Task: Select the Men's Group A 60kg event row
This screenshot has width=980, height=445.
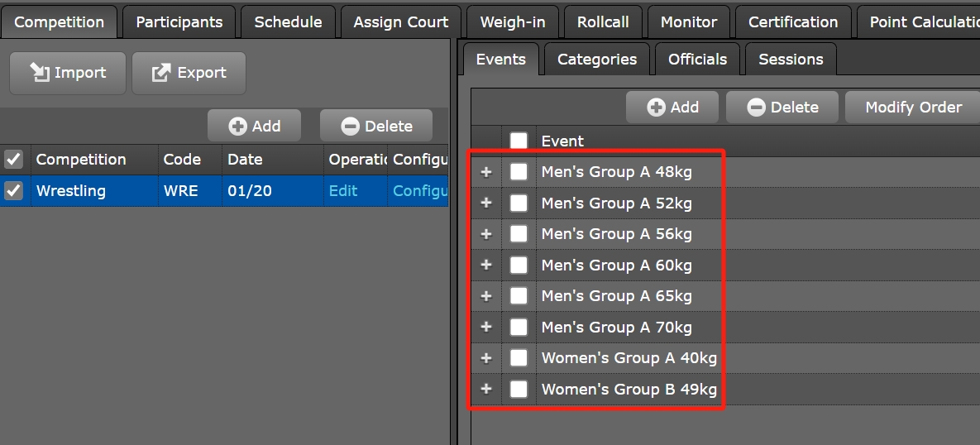Action: point(616,266)
